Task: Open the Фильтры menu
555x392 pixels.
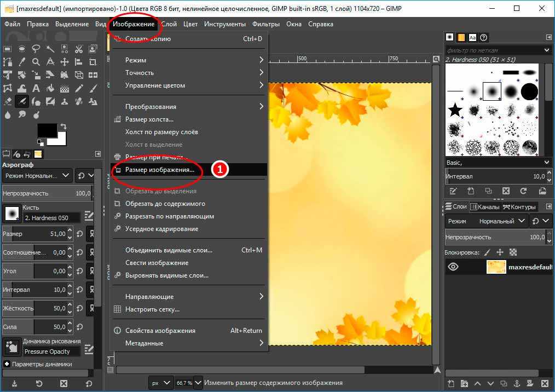Action: click(265, 24)
